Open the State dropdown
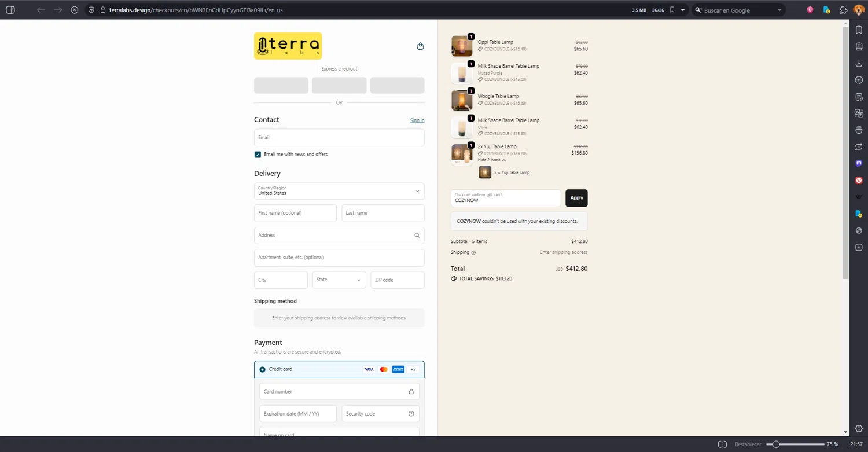The width and height of the screenshot is (868, 452). [339, 280]
